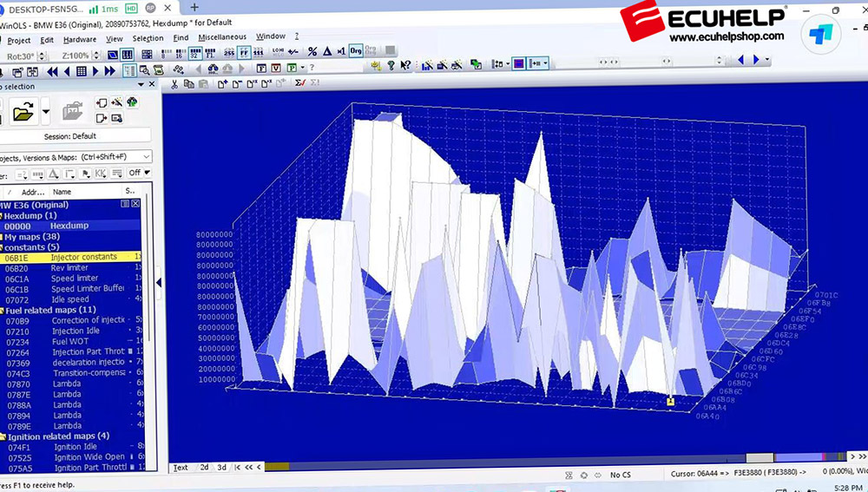Open the magnifier search map icon
This screenshot has height=492, width=868.
pyautogui.click(x=144, y=70)
